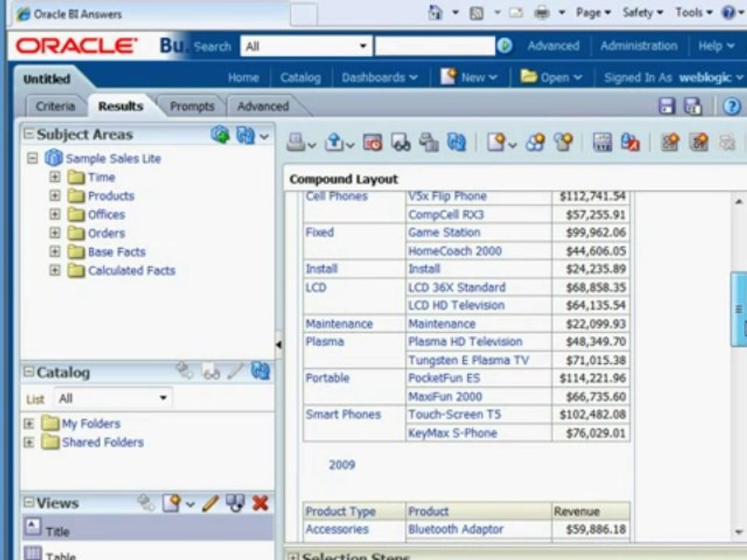
Task: Click the Save As icon
Action: coord(693,106)
